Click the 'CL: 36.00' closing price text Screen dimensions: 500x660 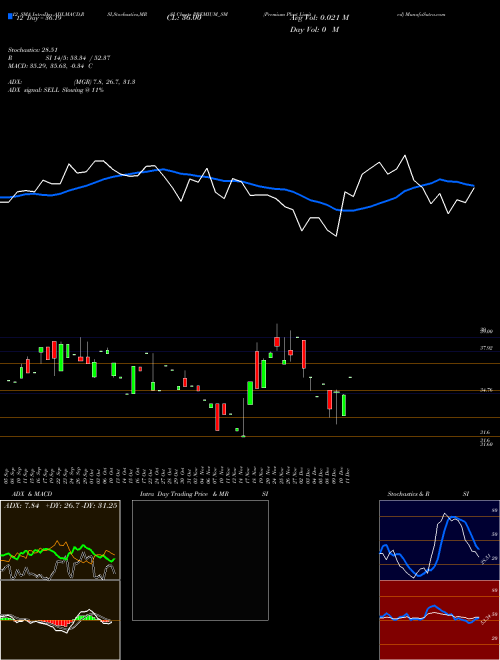coord(184,18)
